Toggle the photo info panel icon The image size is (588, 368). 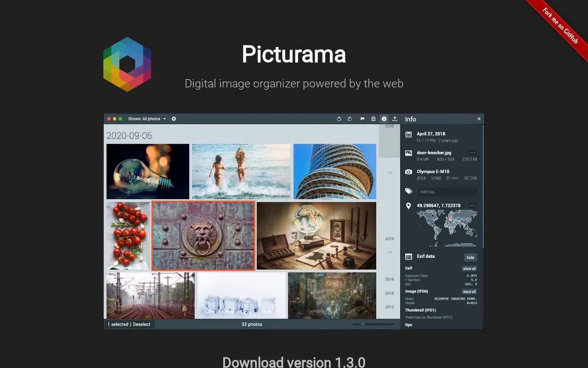click(384, 119)
